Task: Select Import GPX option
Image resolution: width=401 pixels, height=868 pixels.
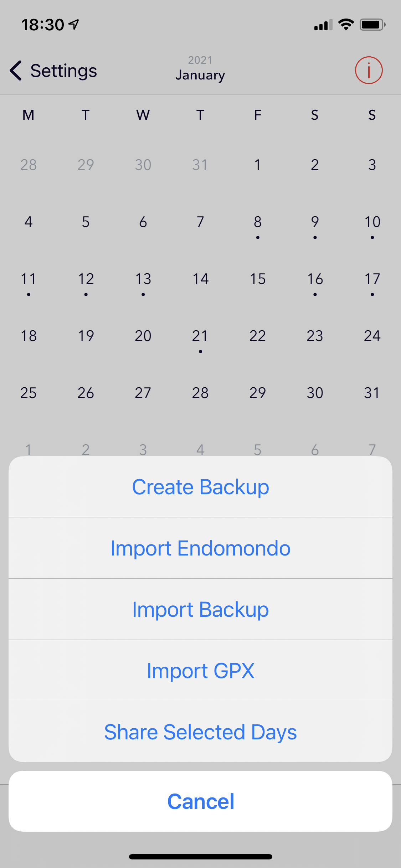Action: click(x=200, y=671)
